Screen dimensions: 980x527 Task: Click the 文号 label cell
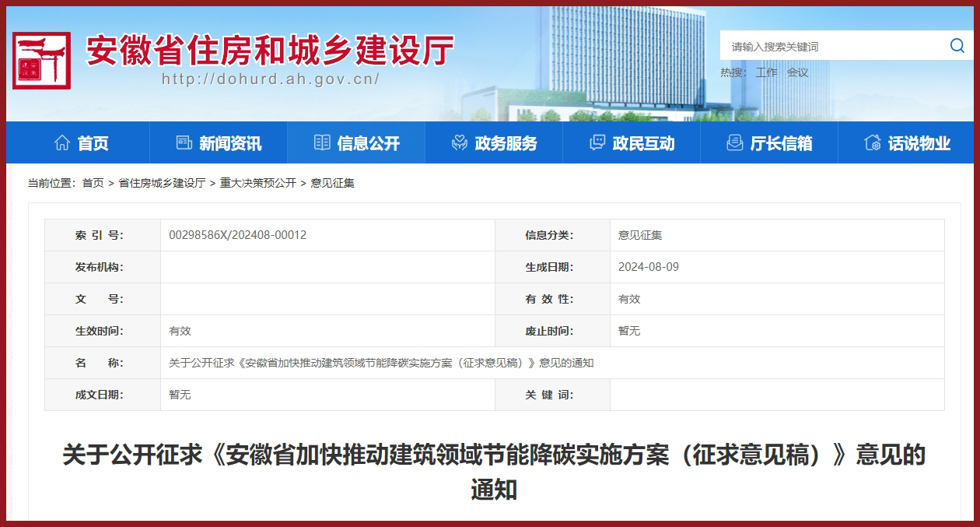click(103, 299)
